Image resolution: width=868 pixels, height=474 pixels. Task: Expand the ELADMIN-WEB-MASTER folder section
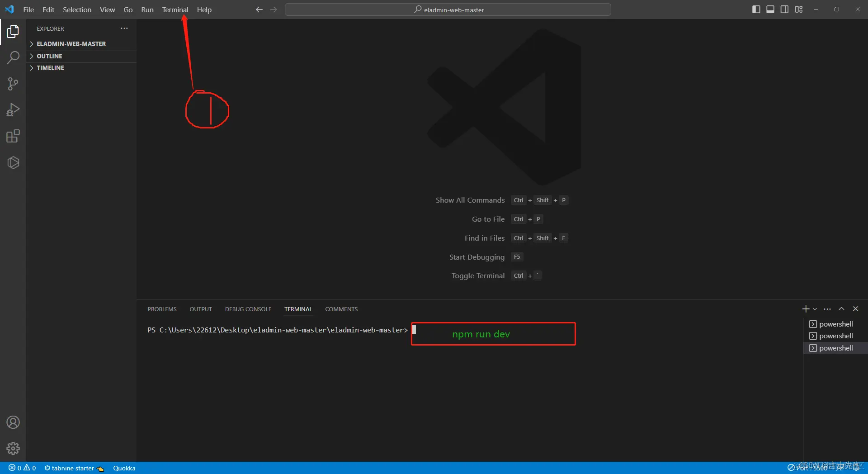click(x=81, y=44)
